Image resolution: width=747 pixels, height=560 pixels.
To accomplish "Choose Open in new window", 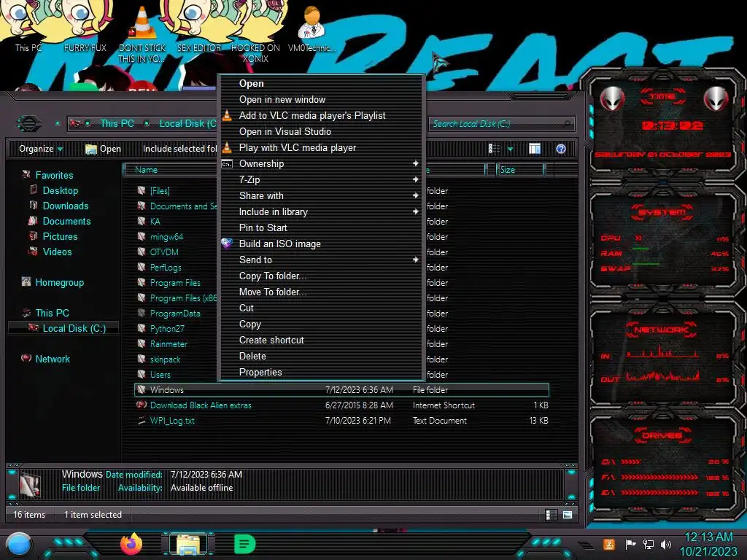I will [321, 99].
